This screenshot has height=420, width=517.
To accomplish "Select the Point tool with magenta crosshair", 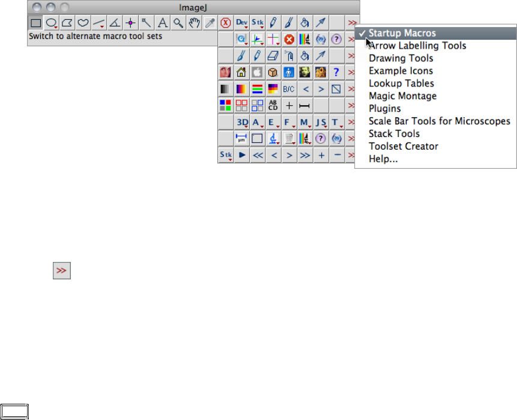I will [130, 23].
